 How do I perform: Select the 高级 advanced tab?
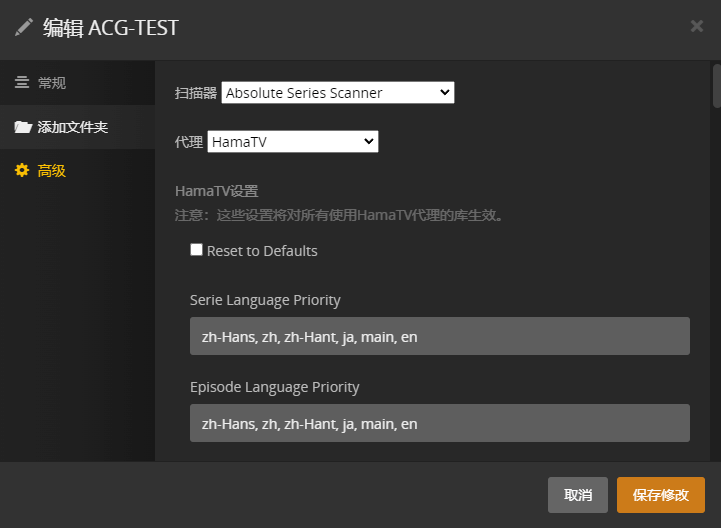point(52,171)
